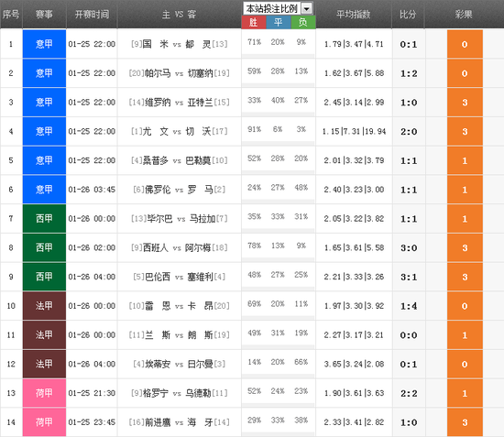504x437 pixels.
Task: Open the 巴伦西 team link
Action: pos(158,277)
